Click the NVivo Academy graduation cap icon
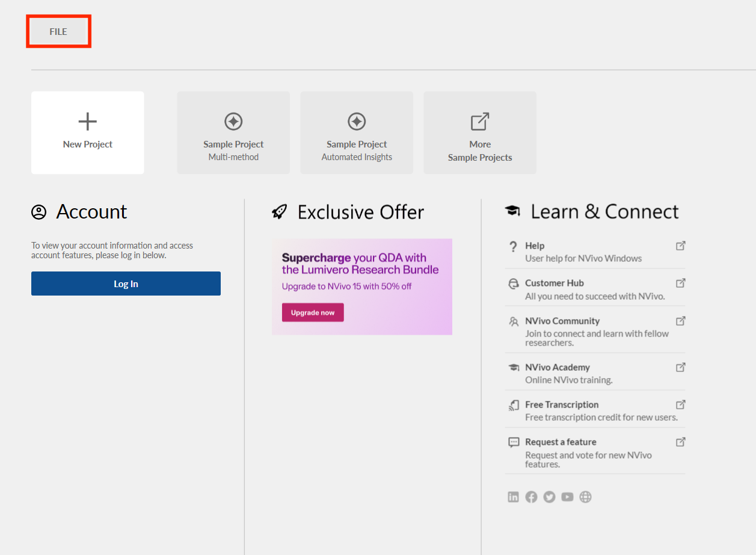The height and width of the screenshot is (555, 756). coord(514,367)
